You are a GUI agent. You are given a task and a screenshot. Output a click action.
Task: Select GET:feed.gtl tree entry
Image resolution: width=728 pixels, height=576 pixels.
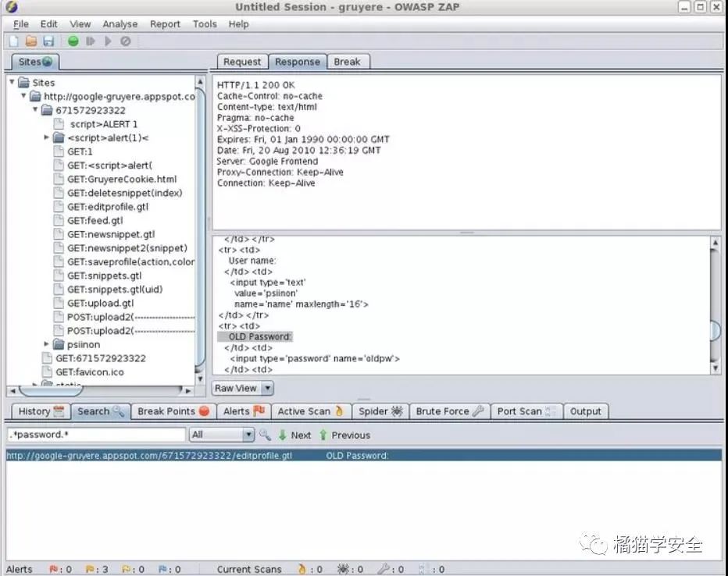[x=95, y=221]
